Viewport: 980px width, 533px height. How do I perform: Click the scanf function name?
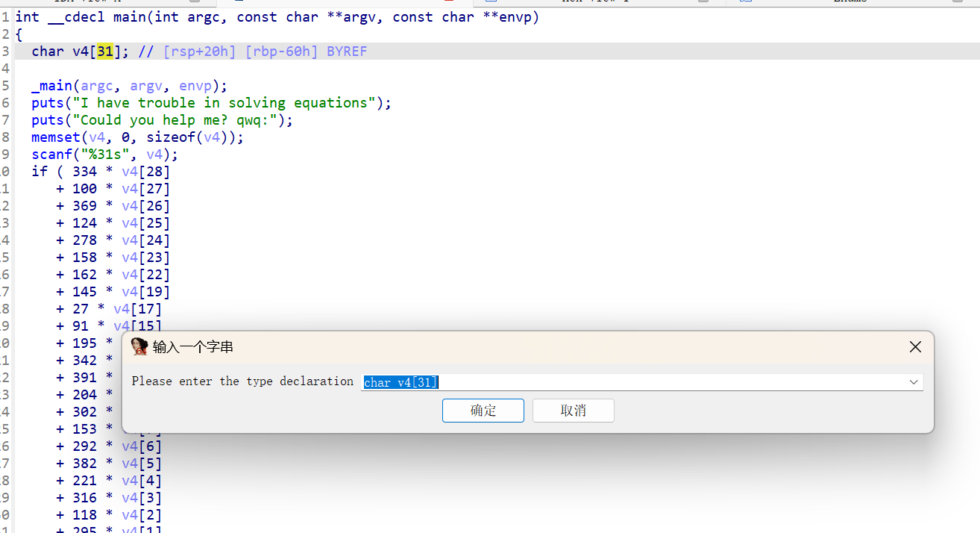(x=48, y=155)
